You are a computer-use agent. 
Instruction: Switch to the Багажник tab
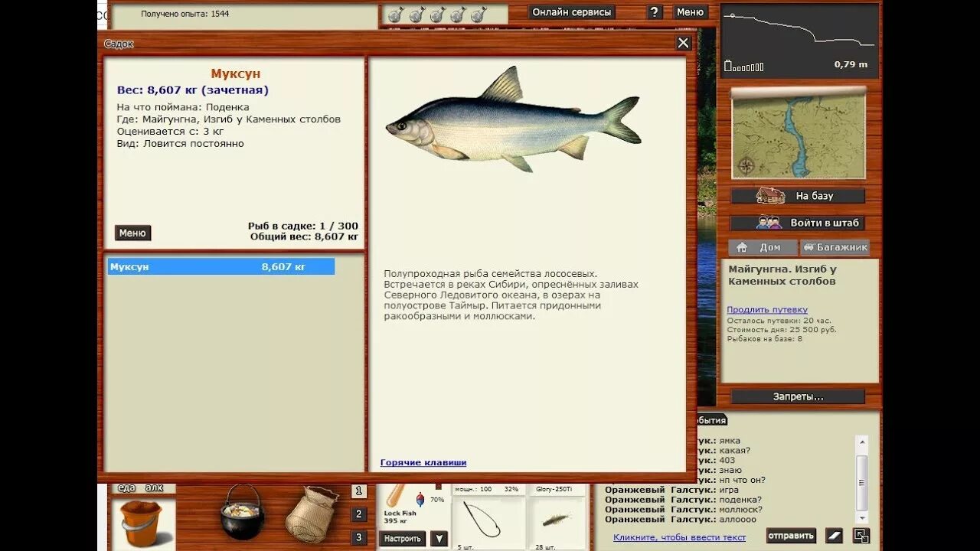[835, 247]
